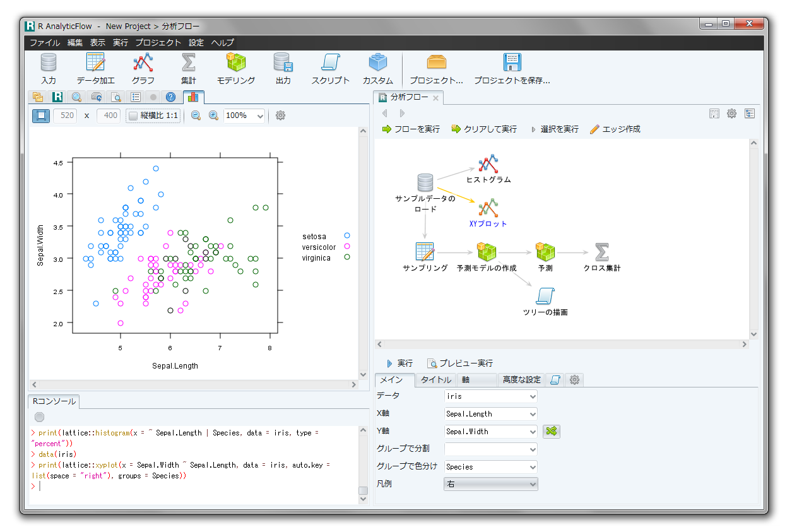The width and height of the screenshot is (792, 532).
Task: Open the 凡例 legend position dropdown
Action: tap(491, 484)
